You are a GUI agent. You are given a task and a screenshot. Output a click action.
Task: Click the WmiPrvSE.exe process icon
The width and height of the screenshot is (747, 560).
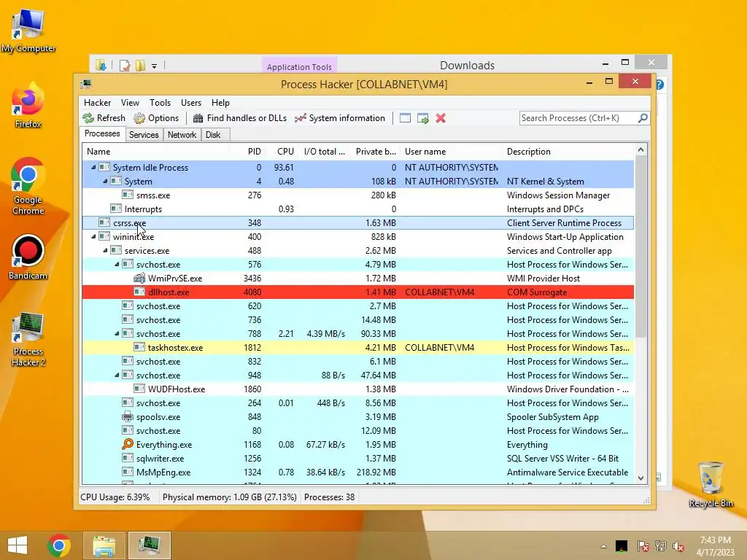click(139, 278)
